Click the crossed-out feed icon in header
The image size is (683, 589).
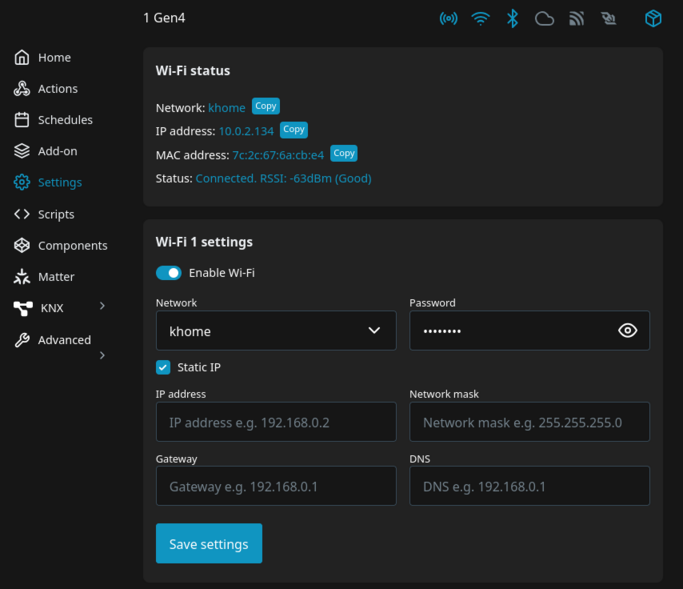pos(609,19)
